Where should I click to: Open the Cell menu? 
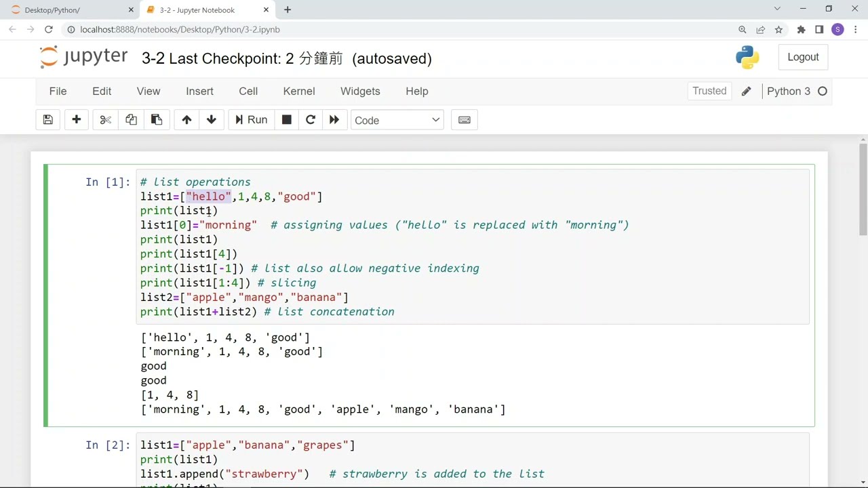tap(248, 91)
